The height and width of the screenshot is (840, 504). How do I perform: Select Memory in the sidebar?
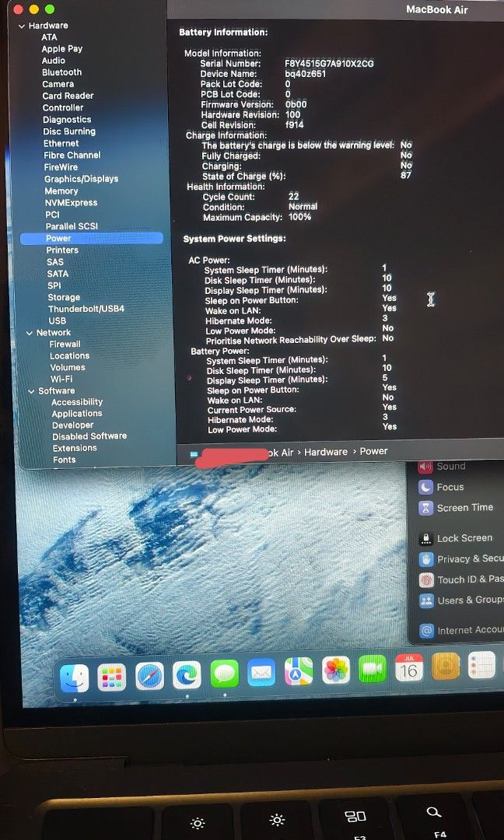(x=61, y=191)
